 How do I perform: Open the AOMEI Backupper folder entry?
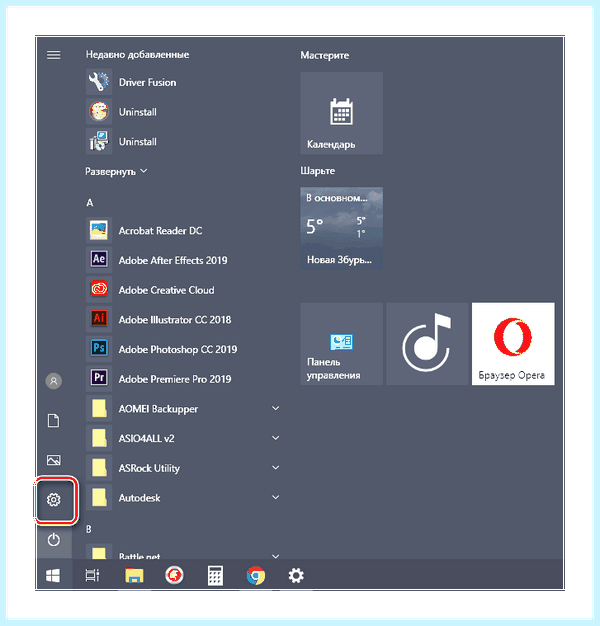click(x=183, y=408)
